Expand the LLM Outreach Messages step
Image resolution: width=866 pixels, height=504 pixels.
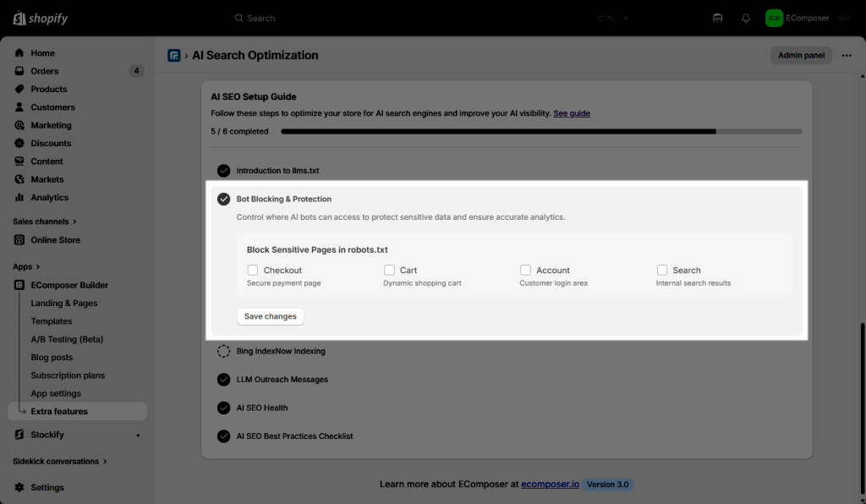point(282,380)
